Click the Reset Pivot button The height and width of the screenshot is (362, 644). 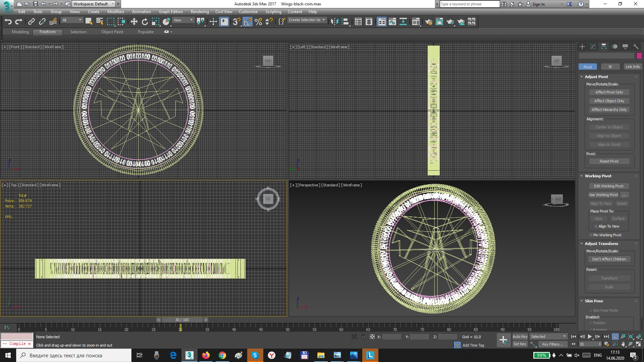609,161
